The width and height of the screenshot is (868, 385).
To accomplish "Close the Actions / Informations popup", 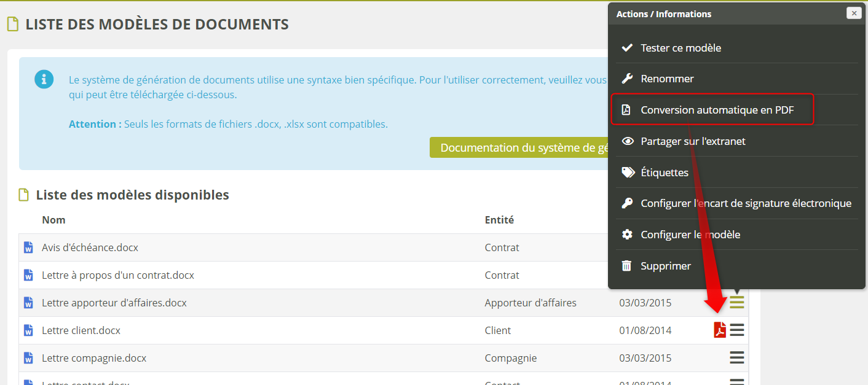I will (853, 14).
